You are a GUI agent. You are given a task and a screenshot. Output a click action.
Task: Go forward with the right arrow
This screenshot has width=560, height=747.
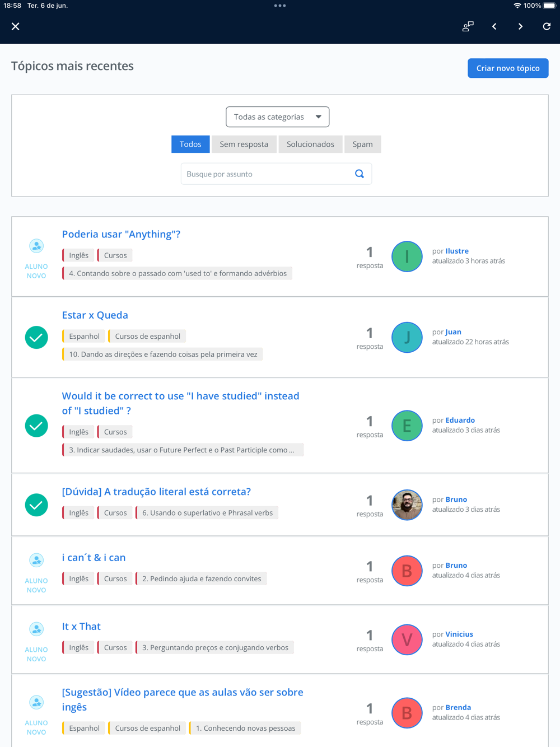520,26
